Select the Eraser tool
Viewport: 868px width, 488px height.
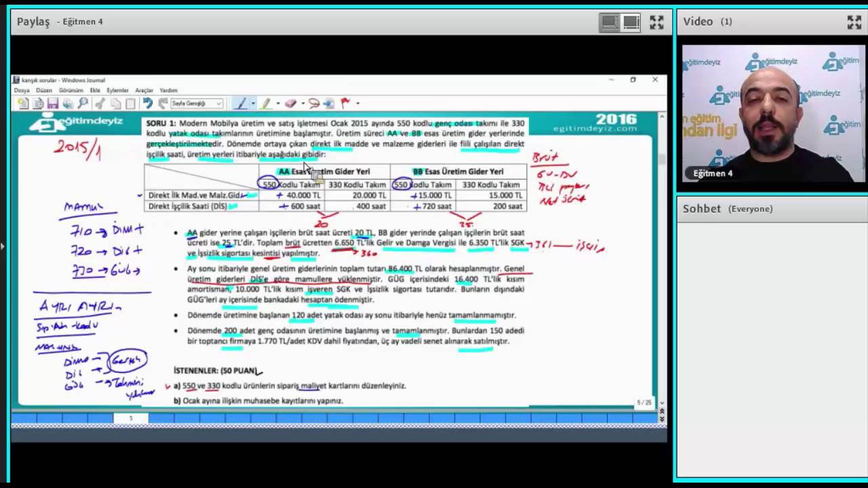[291, 104]
